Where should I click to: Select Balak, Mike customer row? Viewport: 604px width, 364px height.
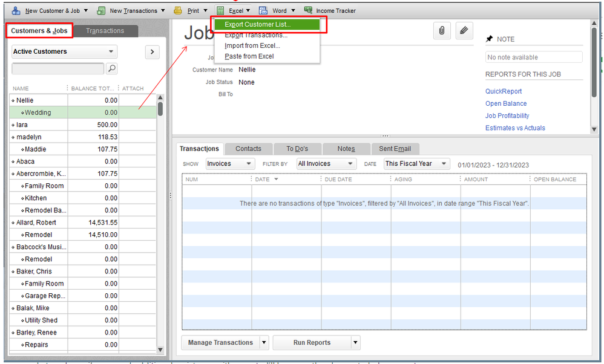click(83, 308)
